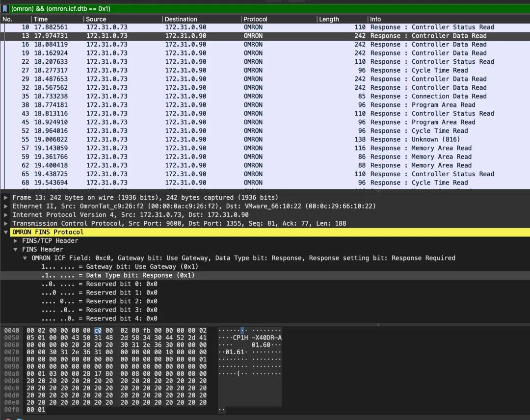Sort by the Protocol column header
This screenshot has height=420, width=530.
click(279, 19)
